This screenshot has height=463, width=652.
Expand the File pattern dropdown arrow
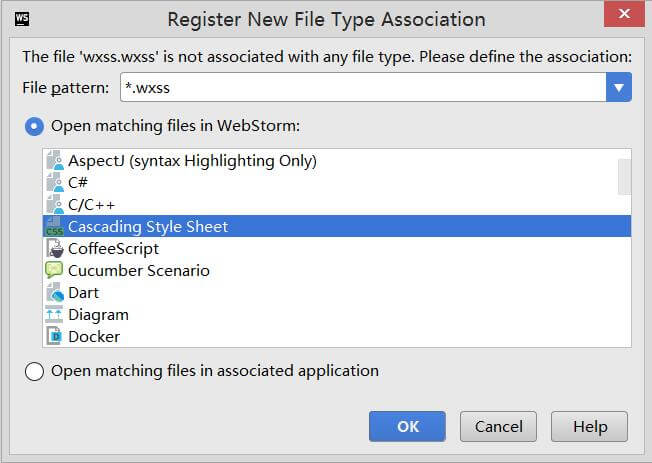[619, 88]
